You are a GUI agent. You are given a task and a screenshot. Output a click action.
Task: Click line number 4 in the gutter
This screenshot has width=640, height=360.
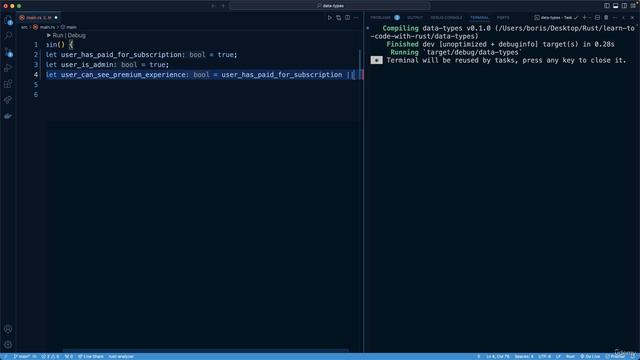click(36, 75)
